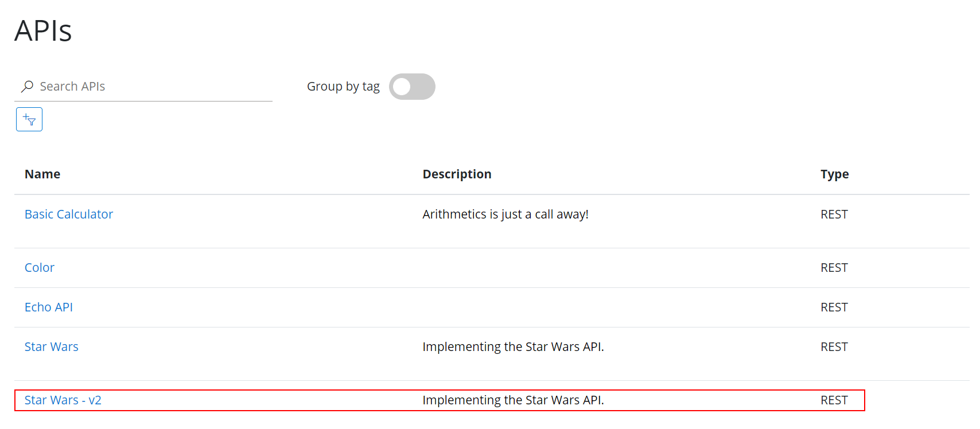Click REST type in Star Wars - v2 row
The width and height of the screenshot is (980, 429).
(x=834, y=400)
